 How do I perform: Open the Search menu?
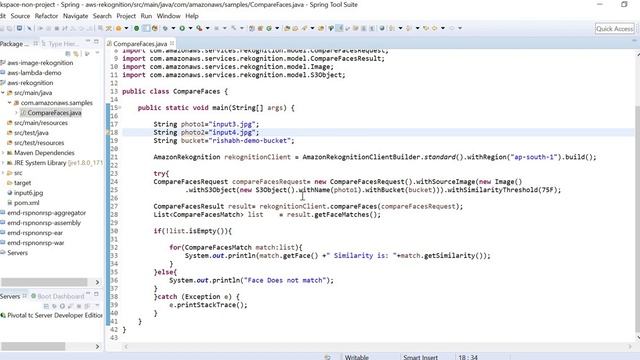tap(102, 16)
